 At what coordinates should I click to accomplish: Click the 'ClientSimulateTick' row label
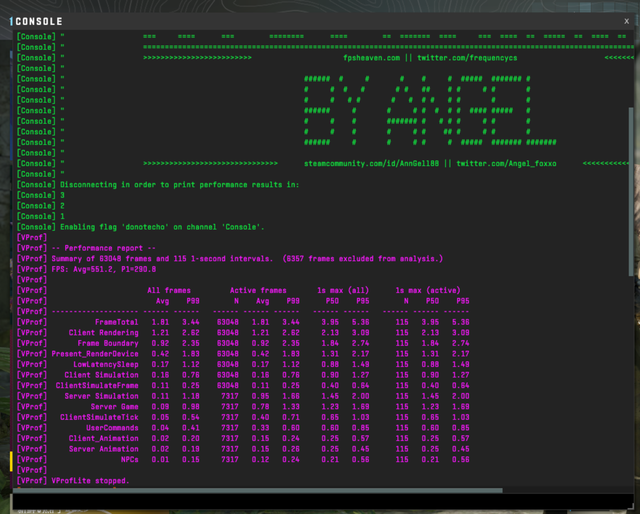click(99, 418)
